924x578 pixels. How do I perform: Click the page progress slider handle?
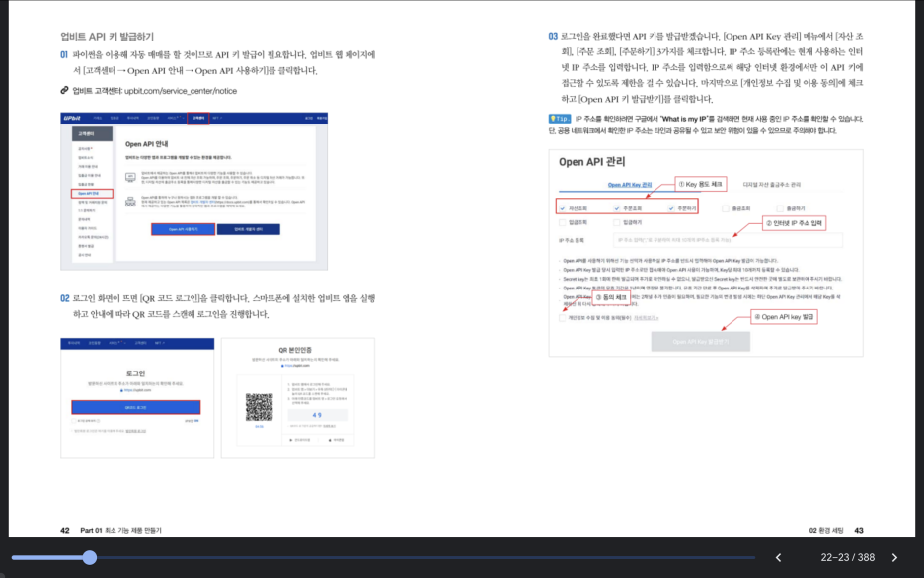tap(90, 557)
